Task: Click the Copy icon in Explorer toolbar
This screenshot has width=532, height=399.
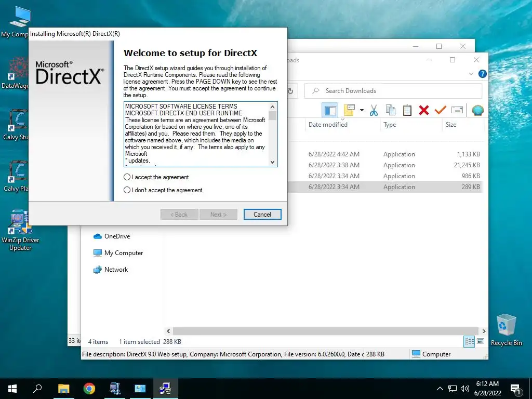Action: [391, 110]
